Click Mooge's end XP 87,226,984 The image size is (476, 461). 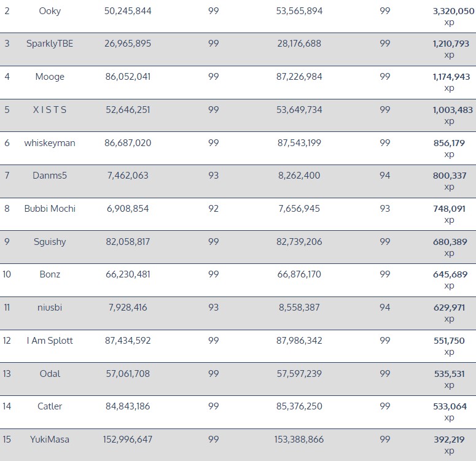(x=299, y=77)
